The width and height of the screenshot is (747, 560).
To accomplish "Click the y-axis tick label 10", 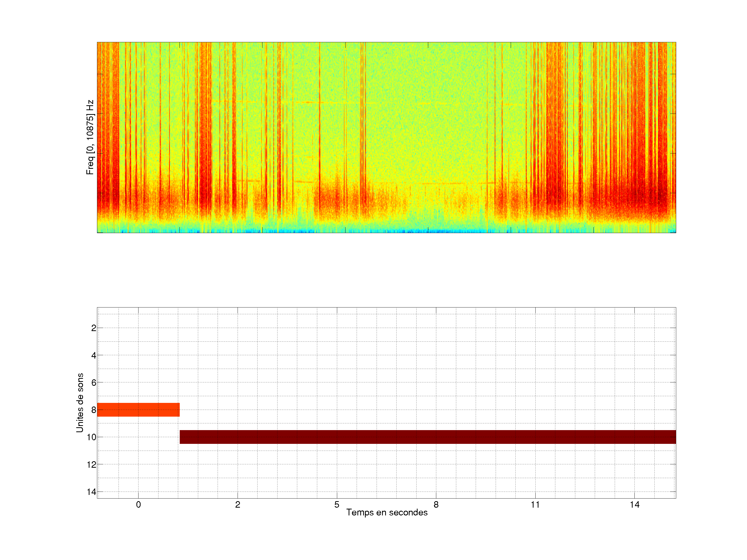I will 92,437.
